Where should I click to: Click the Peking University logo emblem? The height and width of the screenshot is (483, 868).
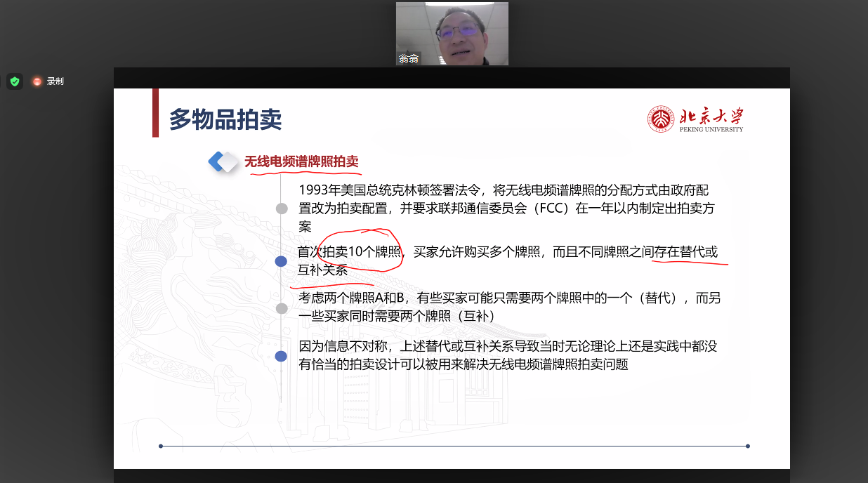pos(660,119)
